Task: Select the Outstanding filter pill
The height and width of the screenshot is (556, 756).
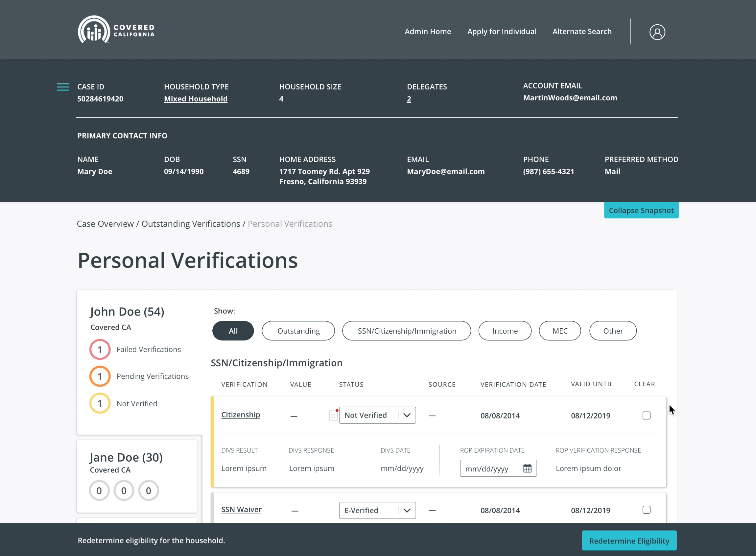Action: 298,331
